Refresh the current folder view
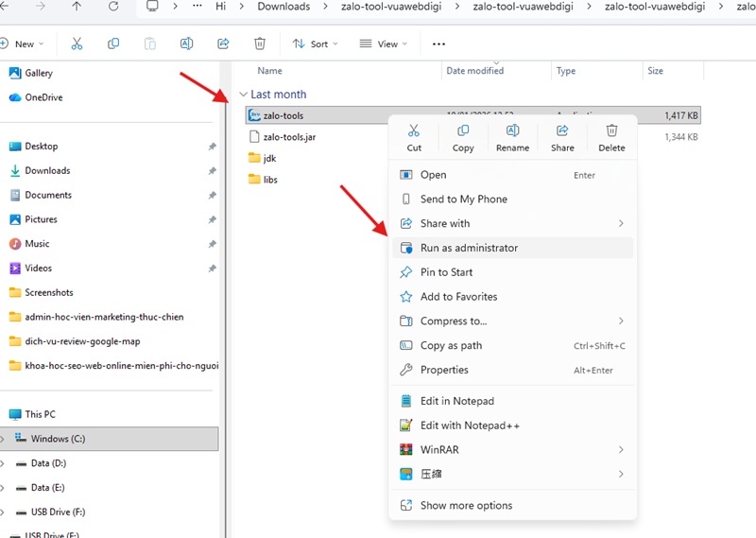Viewport: 756px width, 538px height. pyautogui.click(x=113, y=7)
